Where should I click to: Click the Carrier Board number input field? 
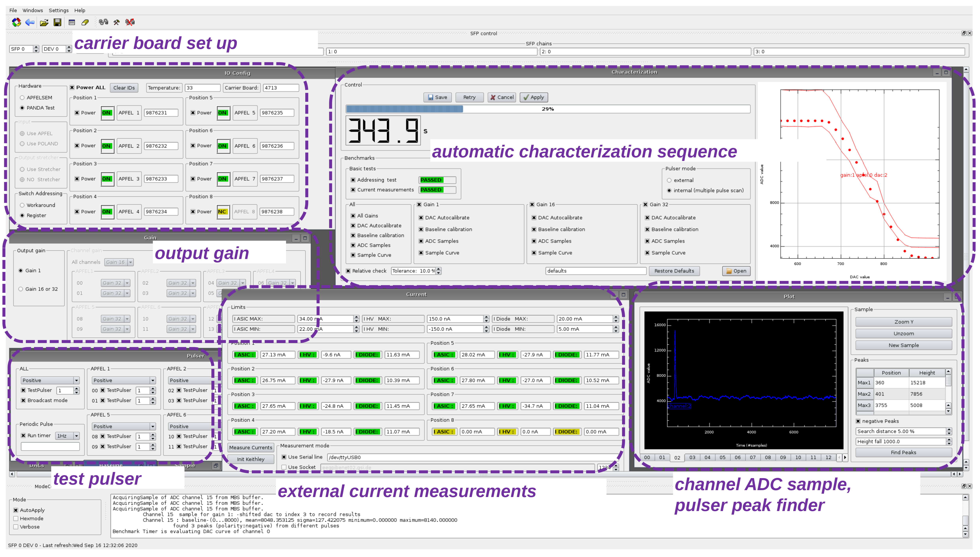click(281, 88)
